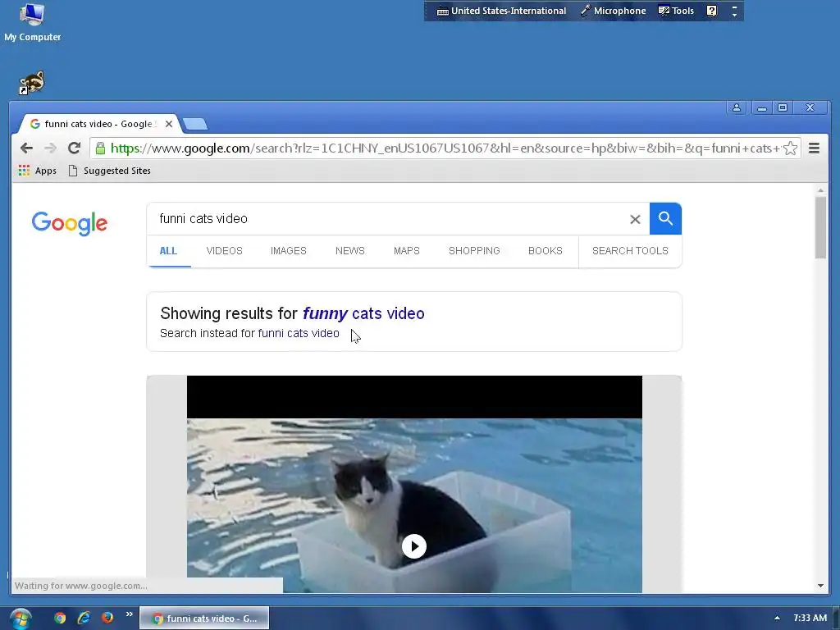This screenshot has height=630, width=840.
Task: Click the Google logo
Action: 70,223
